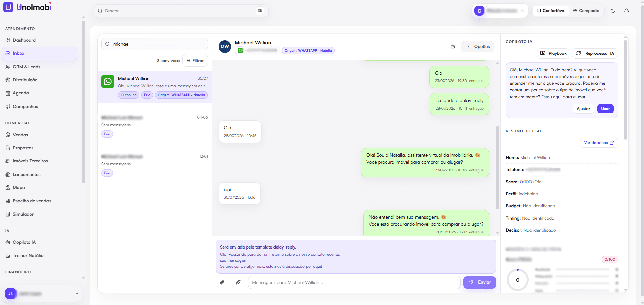Click the search magnifier icon in top bar
644x305 pixels.
pos(100,11)
